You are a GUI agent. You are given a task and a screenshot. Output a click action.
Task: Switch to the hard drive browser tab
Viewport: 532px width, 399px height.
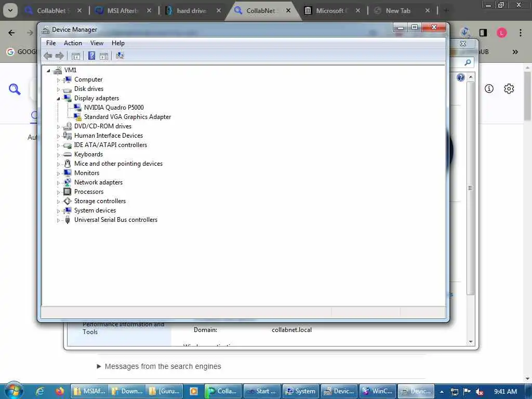[x=193, y=10]
